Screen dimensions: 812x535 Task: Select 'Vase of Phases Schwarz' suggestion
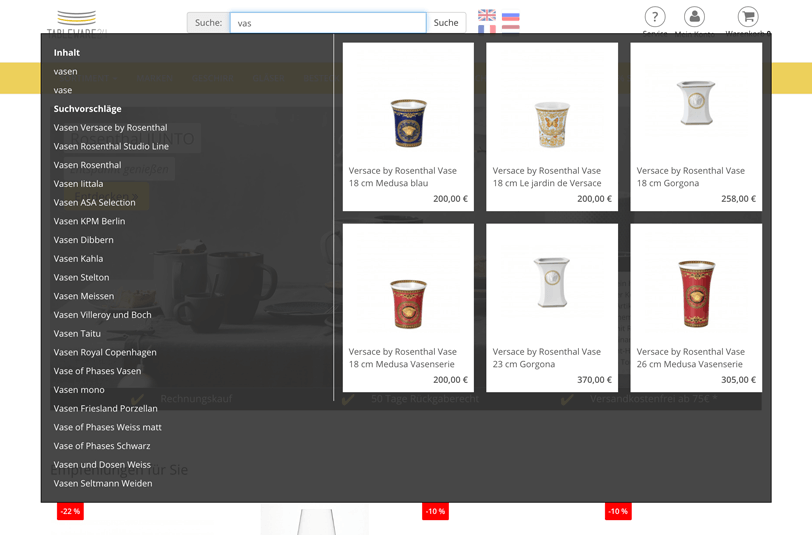coord(102,446)
